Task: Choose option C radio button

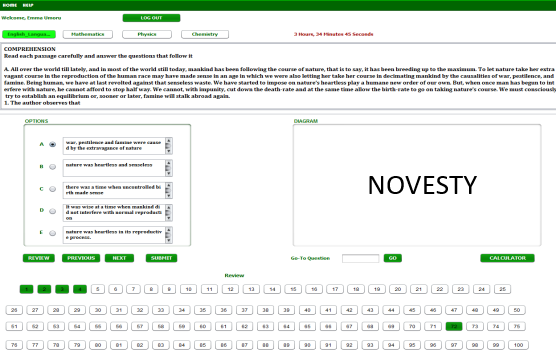Action: 52,189
